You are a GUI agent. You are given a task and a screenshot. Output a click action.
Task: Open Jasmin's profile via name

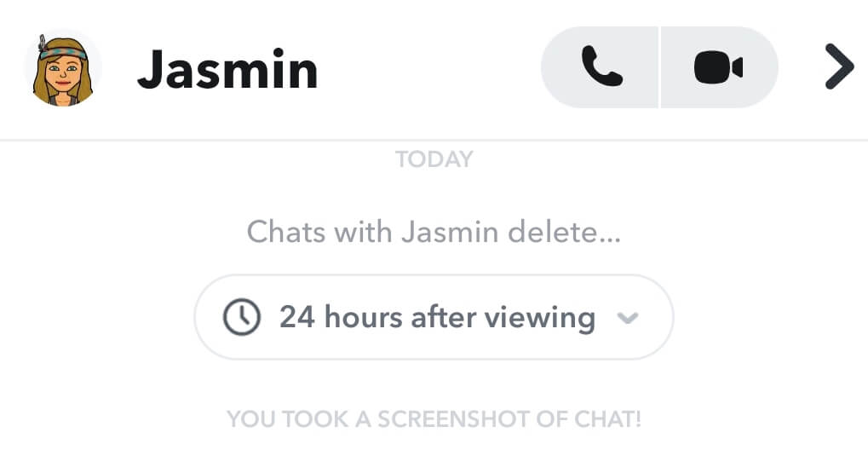click(x=227, y=70)
